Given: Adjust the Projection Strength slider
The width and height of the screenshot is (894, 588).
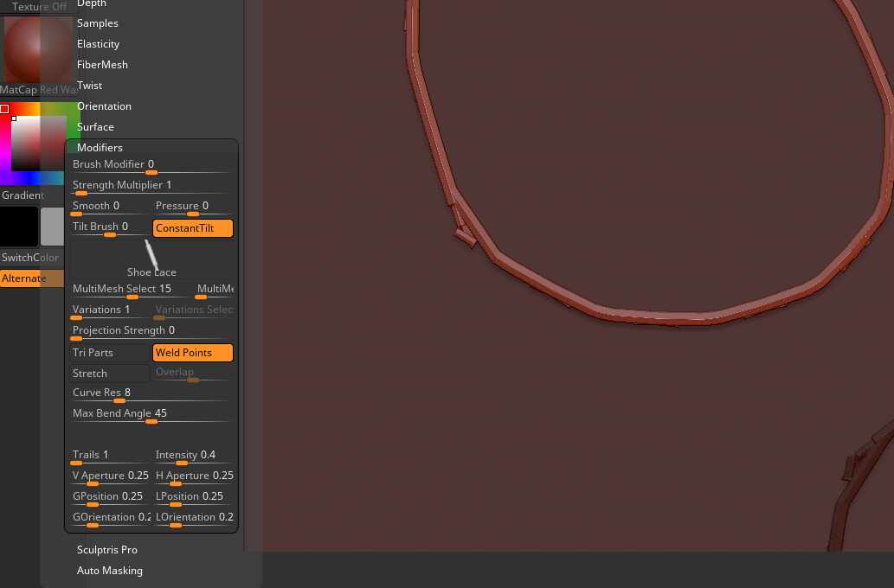Looking at the screenshot, I should click(151, 332).
